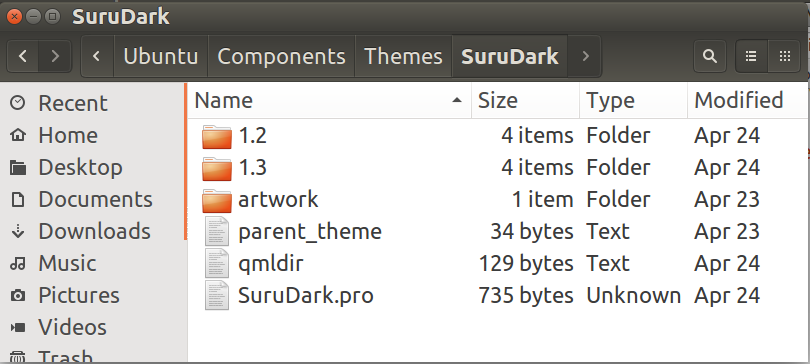Sort by the Size column header
This screenshot has height=364, width=810.
point(525,100)
